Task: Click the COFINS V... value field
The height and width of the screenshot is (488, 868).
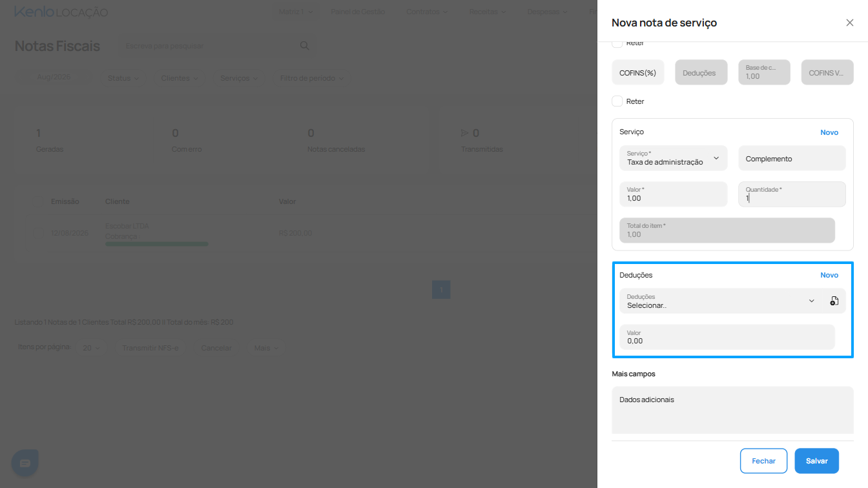Action: point(827,72)
